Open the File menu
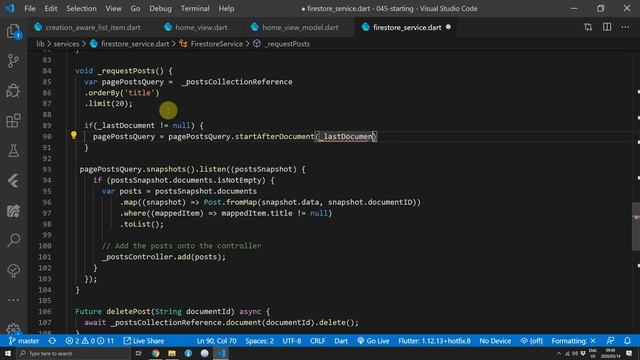Viewport: 640px width, 360px height. point(30,8)
